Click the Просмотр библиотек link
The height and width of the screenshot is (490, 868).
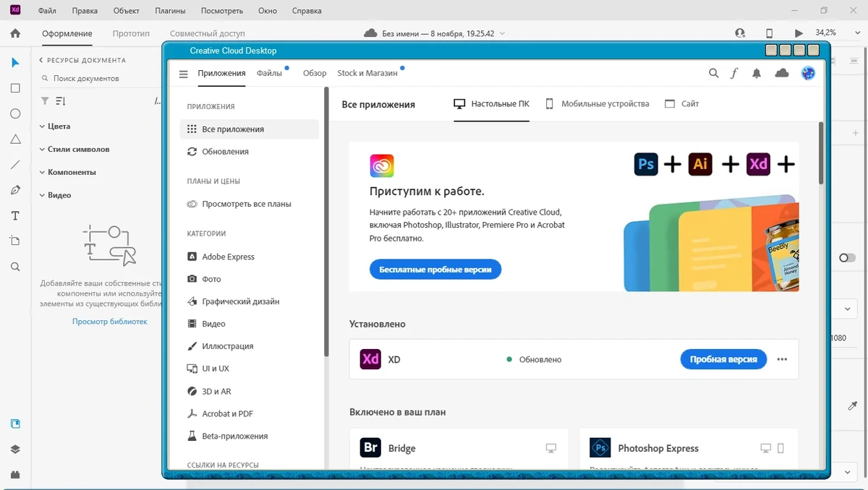[110, 322]
